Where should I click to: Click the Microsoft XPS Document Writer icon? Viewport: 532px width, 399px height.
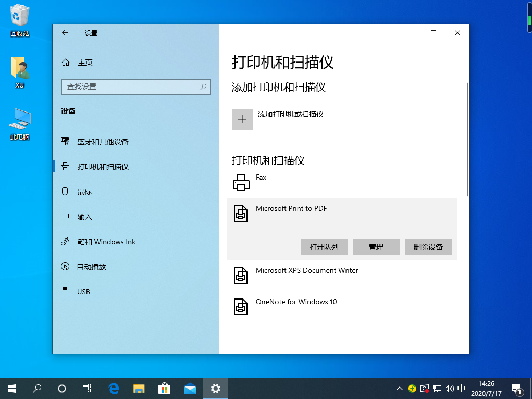pyautogui.click(x=240, y=276)
